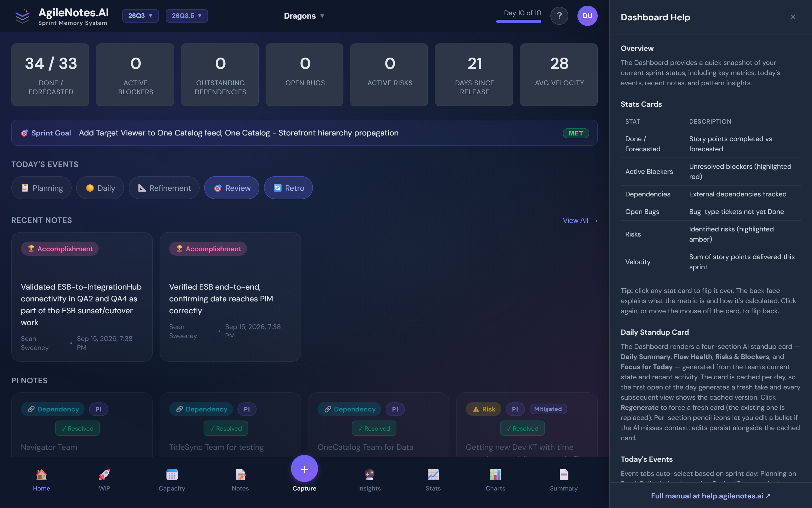Screen dimensions: 812x508
Task: Click the Risk warning tag
Action: (483, 409)
